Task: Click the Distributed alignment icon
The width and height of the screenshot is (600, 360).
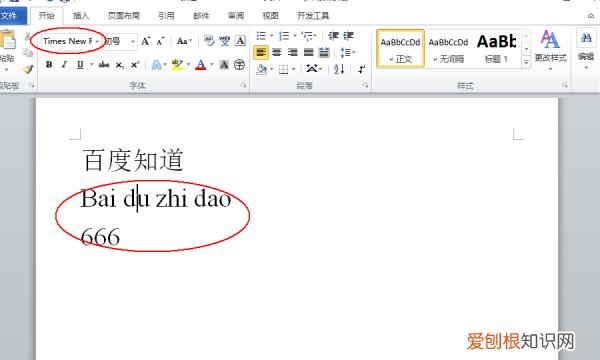Action: (x=324, y=52)
